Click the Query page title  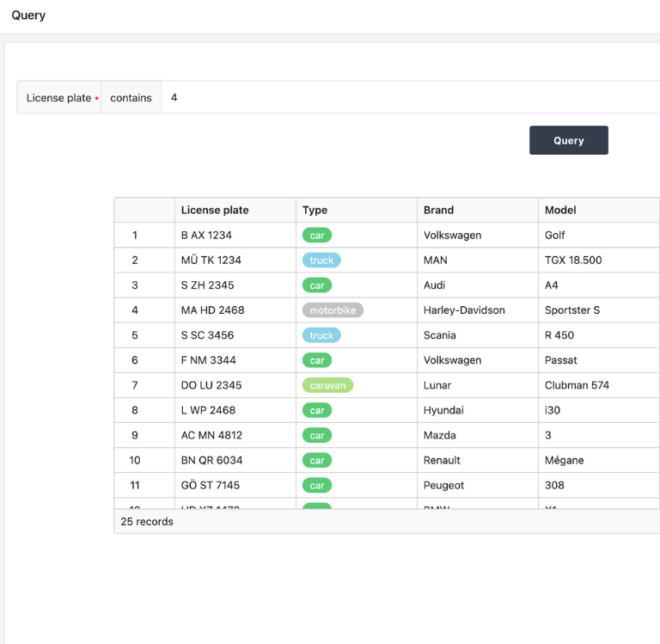[x=28, y=15]
